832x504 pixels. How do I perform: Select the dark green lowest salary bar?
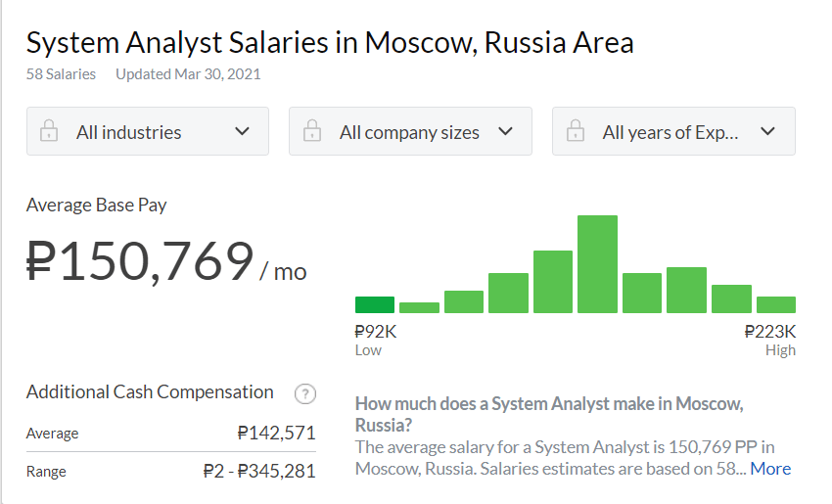tap(375, 304)
